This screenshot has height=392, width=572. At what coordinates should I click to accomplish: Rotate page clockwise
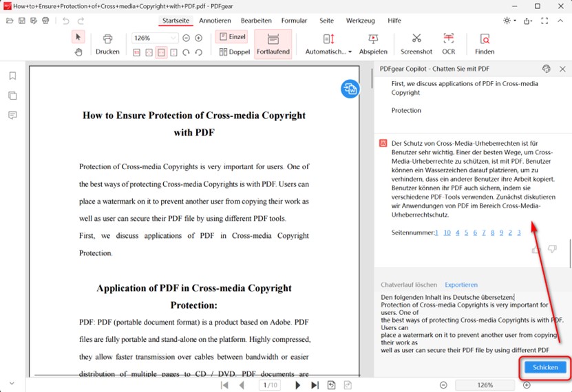(186, 52)
